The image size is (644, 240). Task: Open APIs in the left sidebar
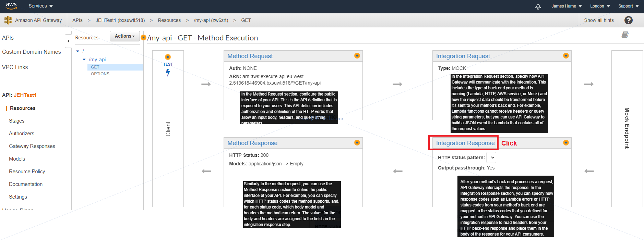(x=8, y=38)
